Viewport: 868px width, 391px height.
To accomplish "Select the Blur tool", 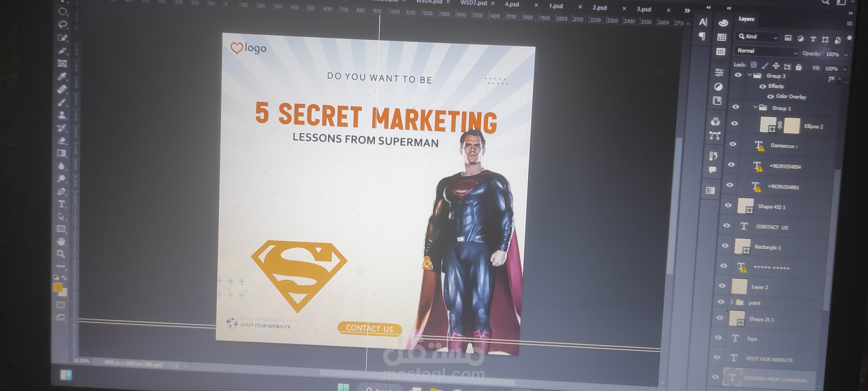I will 61,166.
